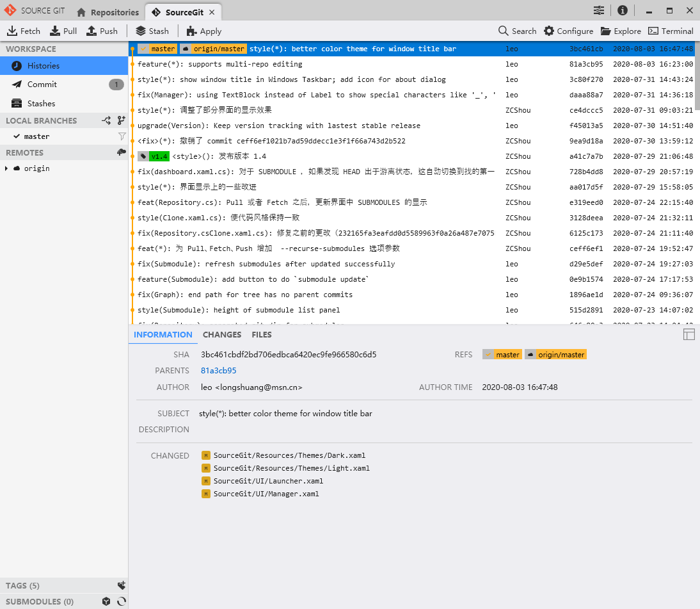
Task: Toggle the detail panel layout icon
Action: pos(689,334)
